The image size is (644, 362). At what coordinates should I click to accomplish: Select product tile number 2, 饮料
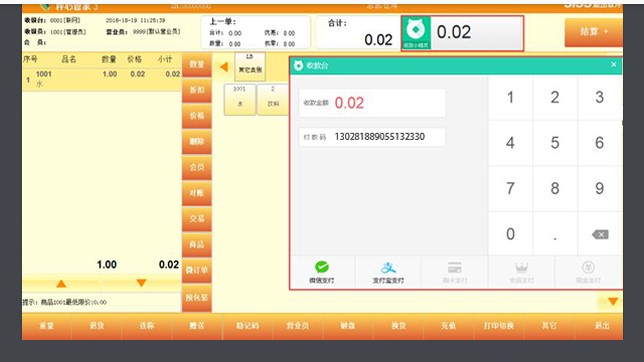point(273,99)
